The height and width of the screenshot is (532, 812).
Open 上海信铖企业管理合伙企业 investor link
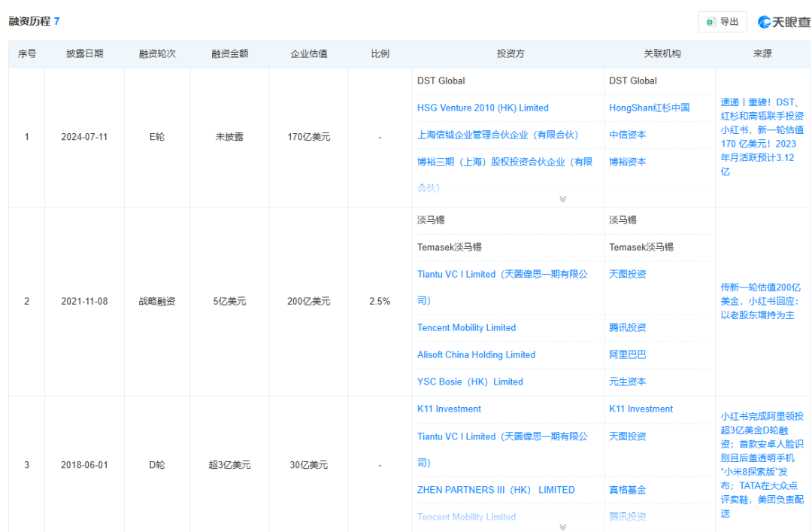coord(498,135)
